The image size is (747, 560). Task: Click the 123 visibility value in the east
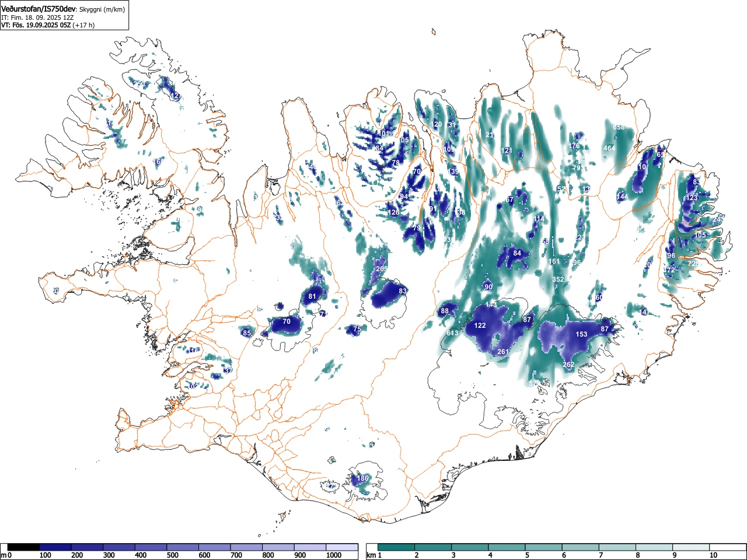(x=692, y=198)
